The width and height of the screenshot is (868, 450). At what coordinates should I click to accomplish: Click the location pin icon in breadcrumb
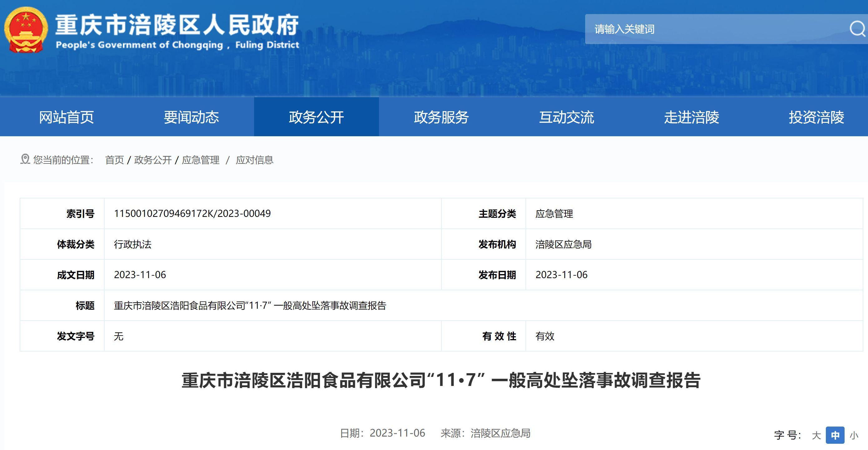(x=25, y=159)
